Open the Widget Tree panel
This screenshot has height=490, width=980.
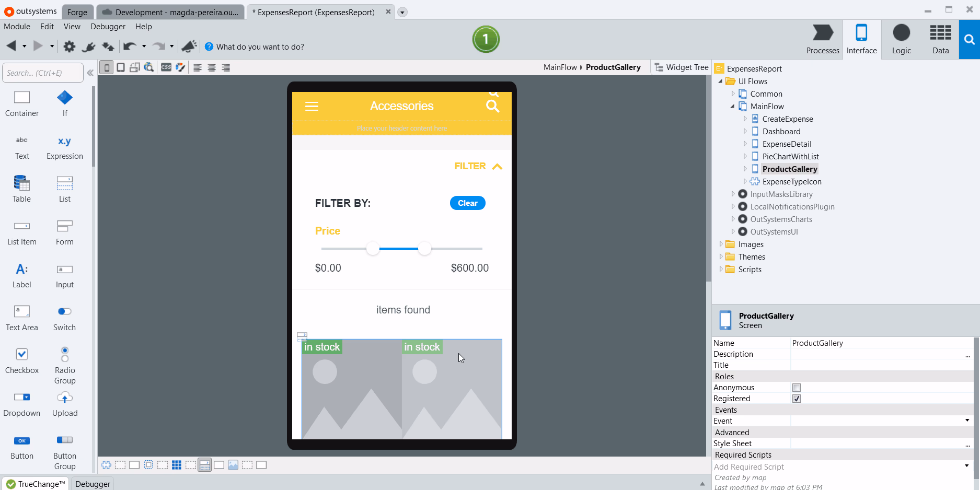tap(682, 67)
